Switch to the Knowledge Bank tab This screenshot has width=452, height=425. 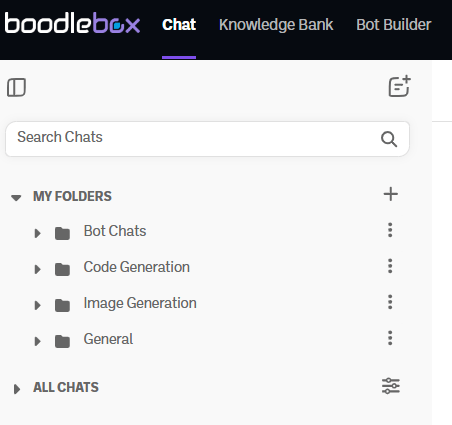(x=276, y=25)
